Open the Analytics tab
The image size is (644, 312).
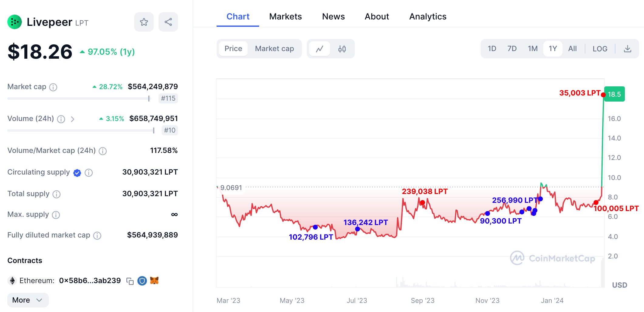(428, 16)
